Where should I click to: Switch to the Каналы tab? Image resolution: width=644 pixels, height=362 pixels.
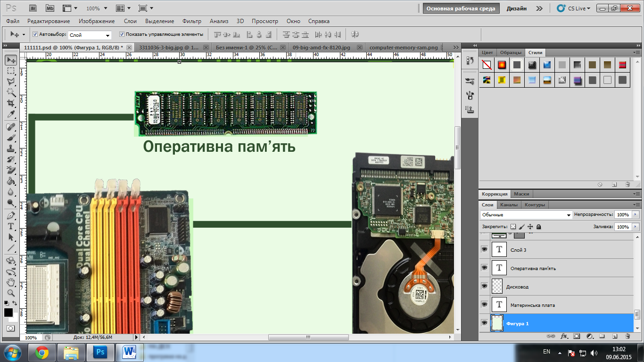[x=508, y=205]
